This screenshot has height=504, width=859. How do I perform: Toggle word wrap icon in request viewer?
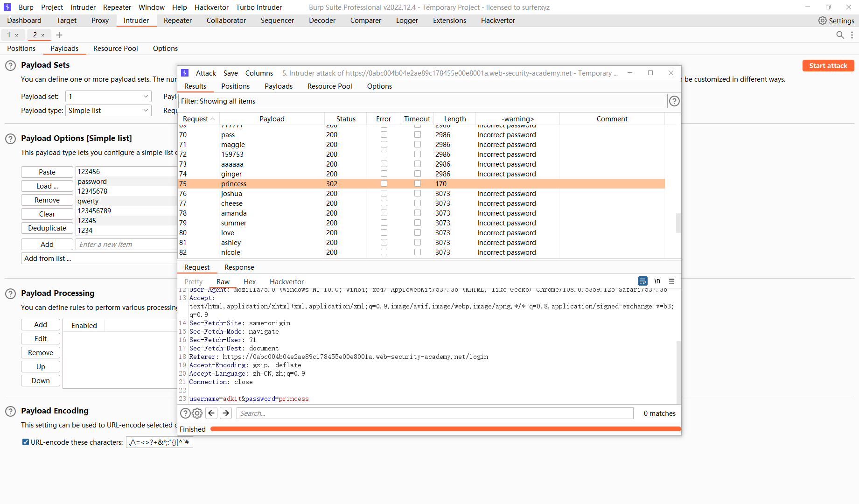[x=643, y=281]
